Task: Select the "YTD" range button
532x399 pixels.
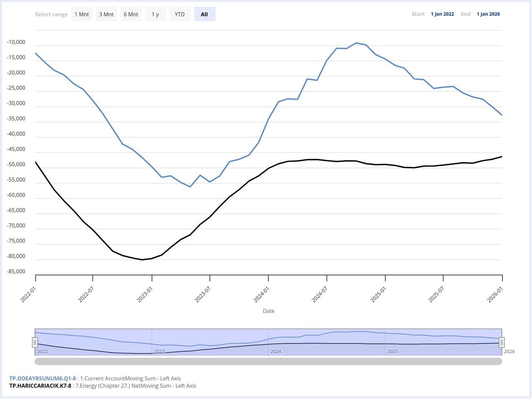Action: point(179,14)
